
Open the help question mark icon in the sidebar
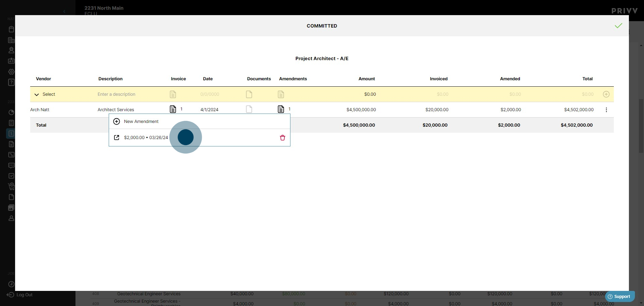pos(11,82)
